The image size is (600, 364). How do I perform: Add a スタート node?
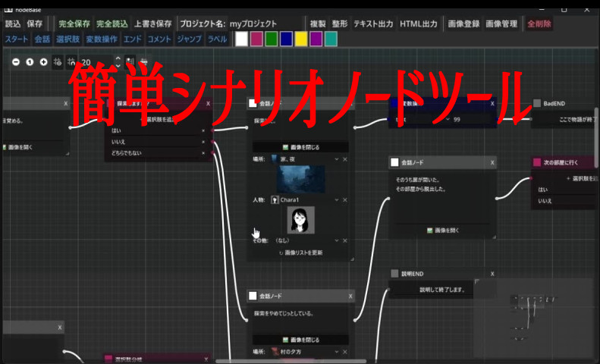coord(17,39)
